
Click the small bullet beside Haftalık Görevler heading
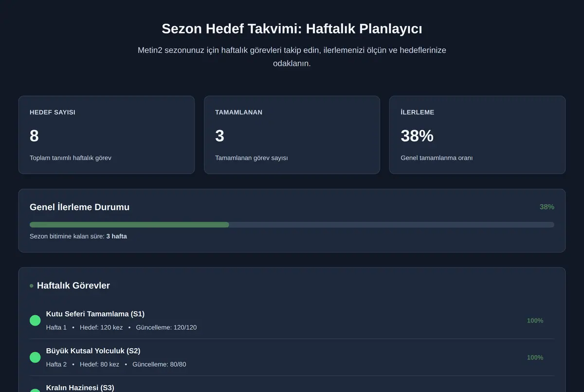pyautogui.click(x=32, y=286)
